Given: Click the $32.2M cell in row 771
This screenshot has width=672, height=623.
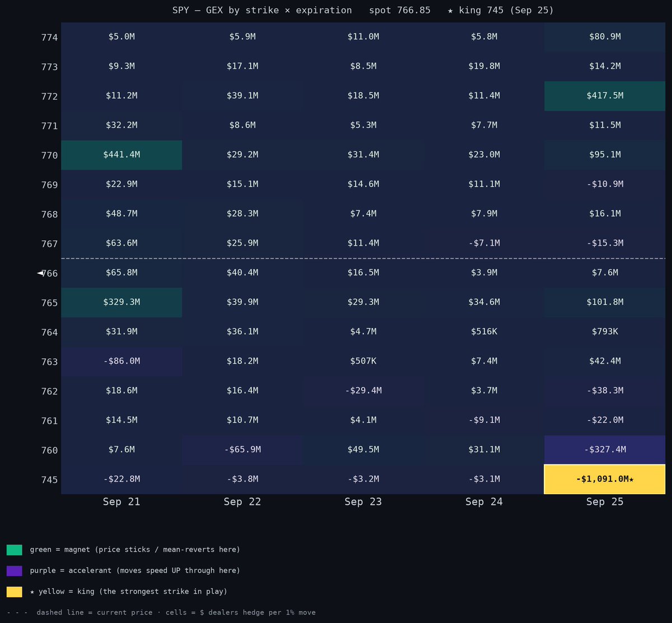Looking at the screenshot, I should (122, 125).
